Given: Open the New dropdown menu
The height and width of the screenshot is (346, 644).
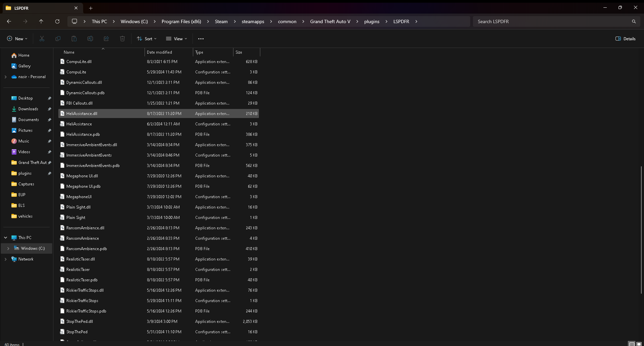Looking at the screenshot, I should coord(17,39).
